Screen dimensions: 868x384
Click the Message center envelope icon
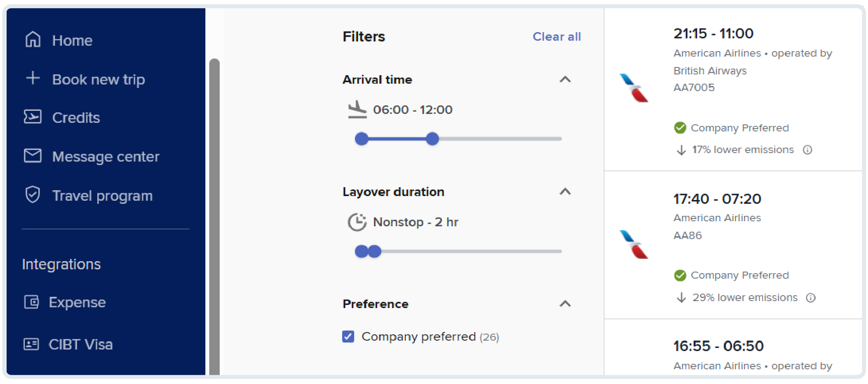33,155
